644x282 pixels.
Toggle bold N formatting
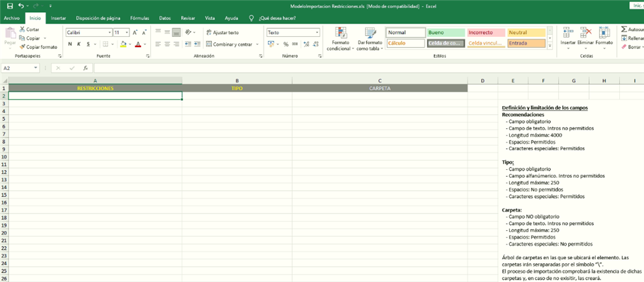click(x=70, y=44)
